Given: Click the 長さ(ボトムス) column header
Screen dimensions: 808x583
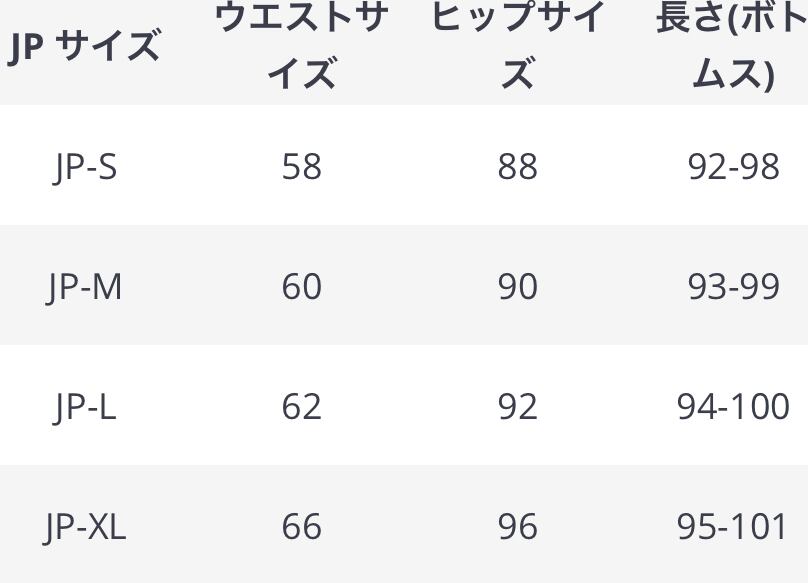Looking at the screenshot, I should (x=733, y=45).
